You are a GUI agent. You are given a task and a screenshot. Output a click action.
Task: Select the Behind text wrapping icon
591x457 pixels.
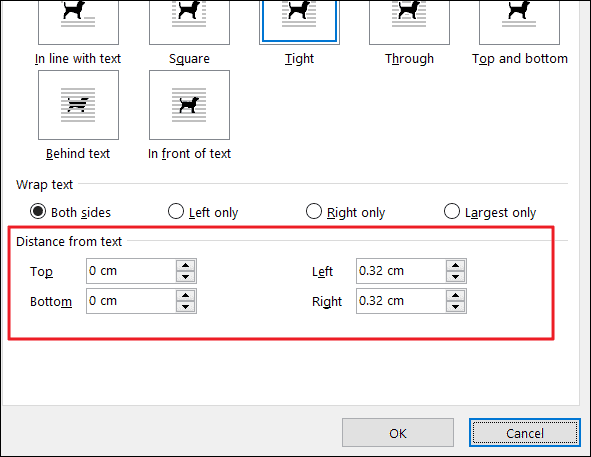pos(78,105)
